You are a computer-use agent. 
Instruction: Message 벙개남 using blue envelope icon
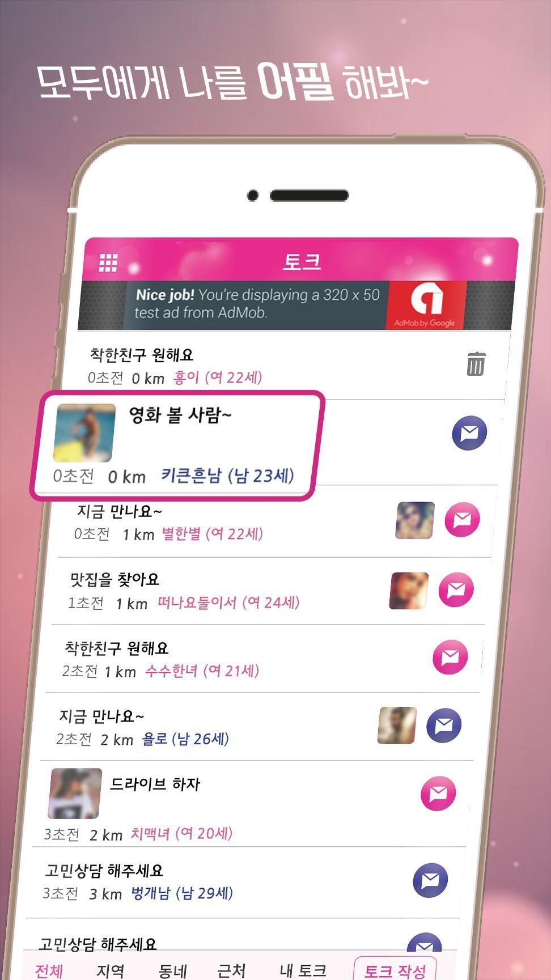pos(430,880)
